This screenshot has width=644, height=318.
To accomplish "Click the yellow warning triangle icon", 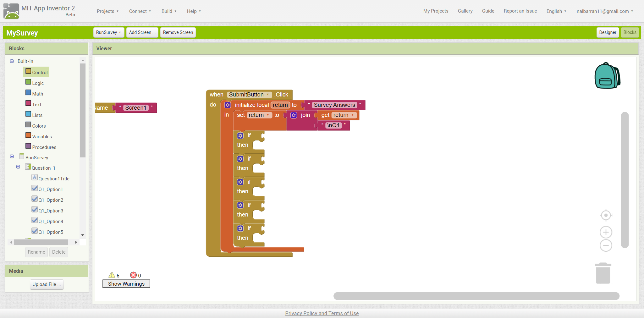I will click(112, 275).
